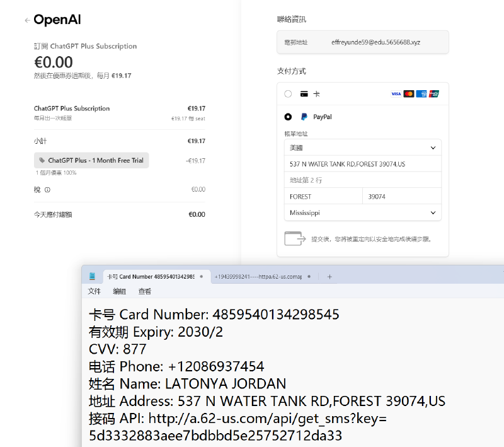Click the tax info icon next to 稅

(47, 190)
